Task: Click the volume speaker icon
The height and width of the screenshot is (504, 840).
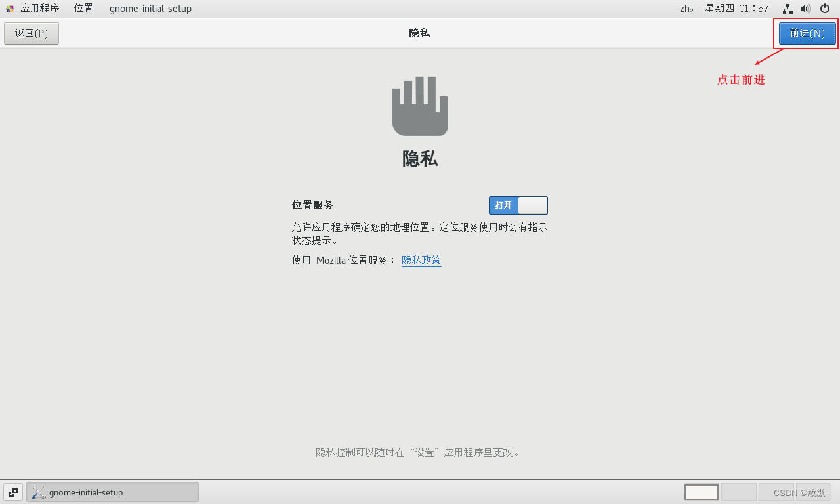Action: 806,9
